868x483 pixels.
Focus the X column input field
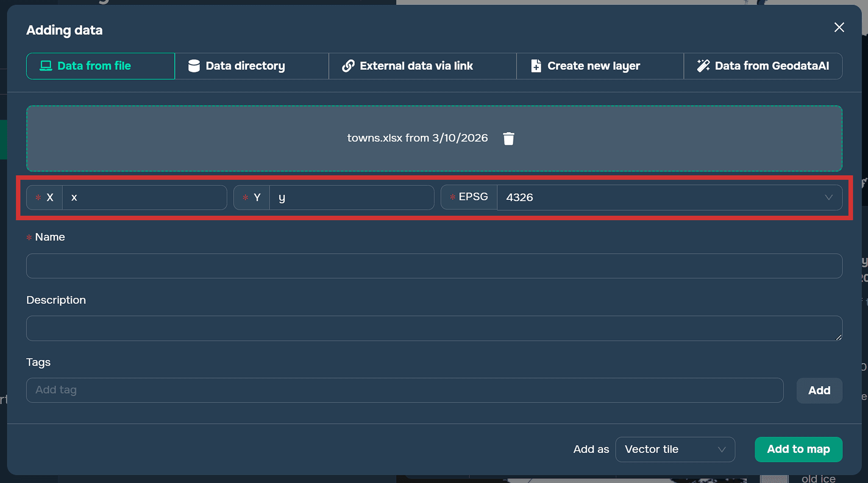click(x=144, y=197)
